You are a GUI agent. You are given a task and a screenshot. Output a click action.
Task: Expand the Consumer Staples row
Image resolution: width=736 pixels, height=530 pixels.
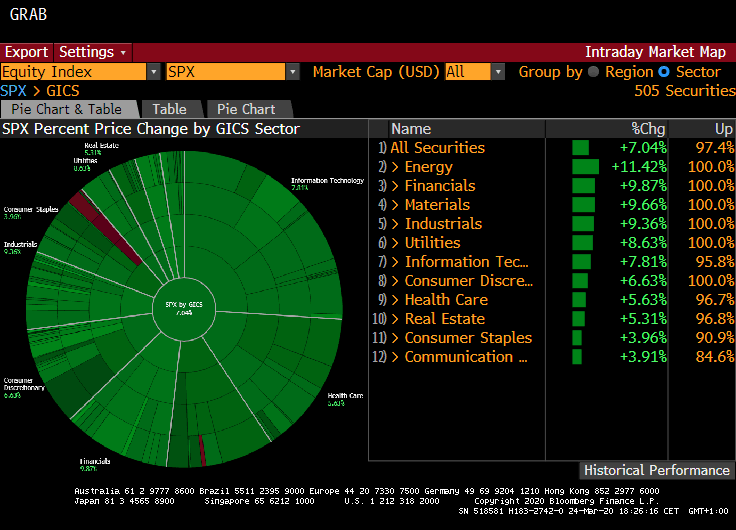click(x=395, y=338)
